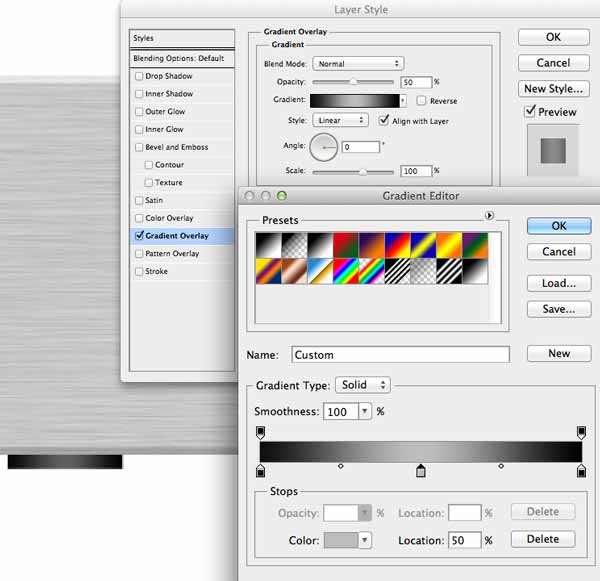Click the left midpoint diamond under gradient

pyautogui.click(x=341, y=466)
